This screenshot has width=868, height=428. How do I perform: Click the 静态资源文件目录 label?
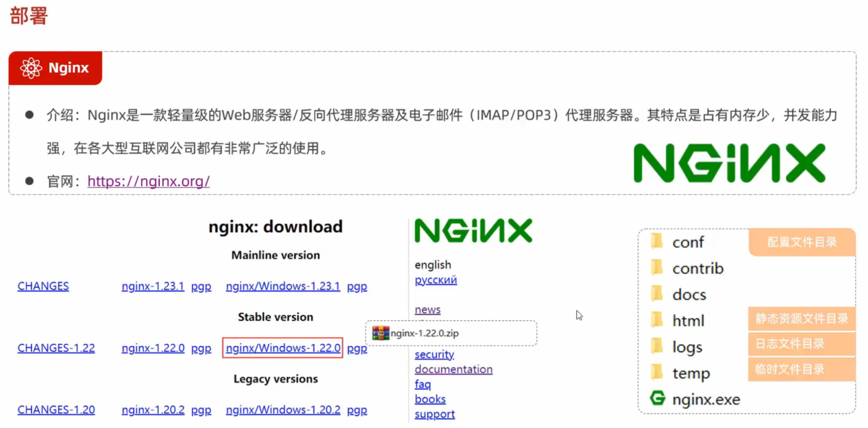click(802, 319)
